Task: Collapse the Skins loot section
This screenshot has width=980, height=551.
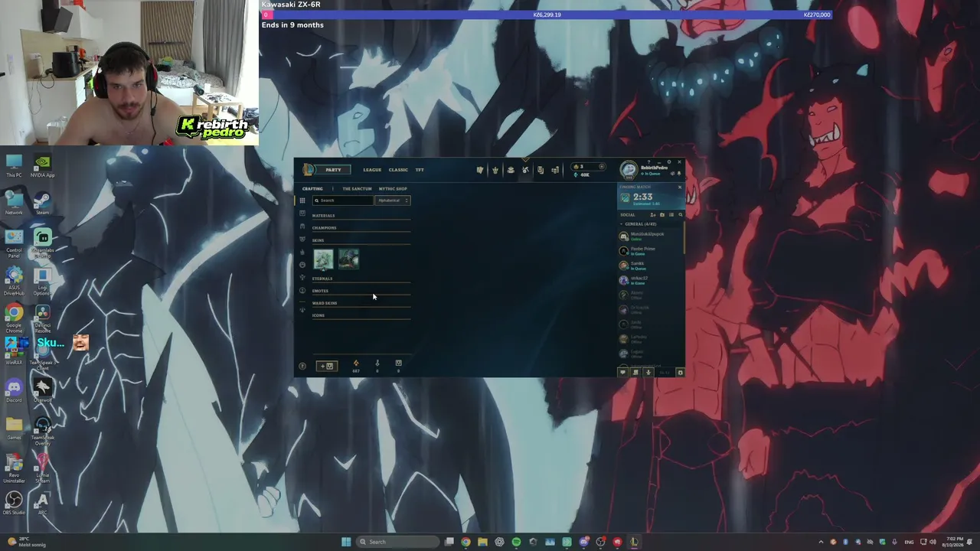Action: tap(361, 240)
